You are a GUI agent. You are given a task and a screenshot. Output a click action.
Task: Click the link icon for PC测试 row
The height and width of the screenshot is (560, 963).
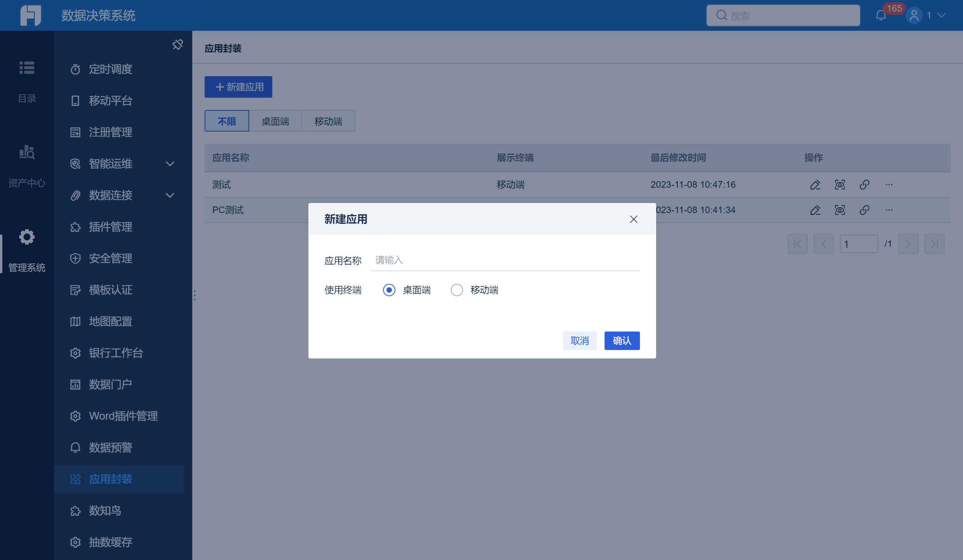pos(864,210)
